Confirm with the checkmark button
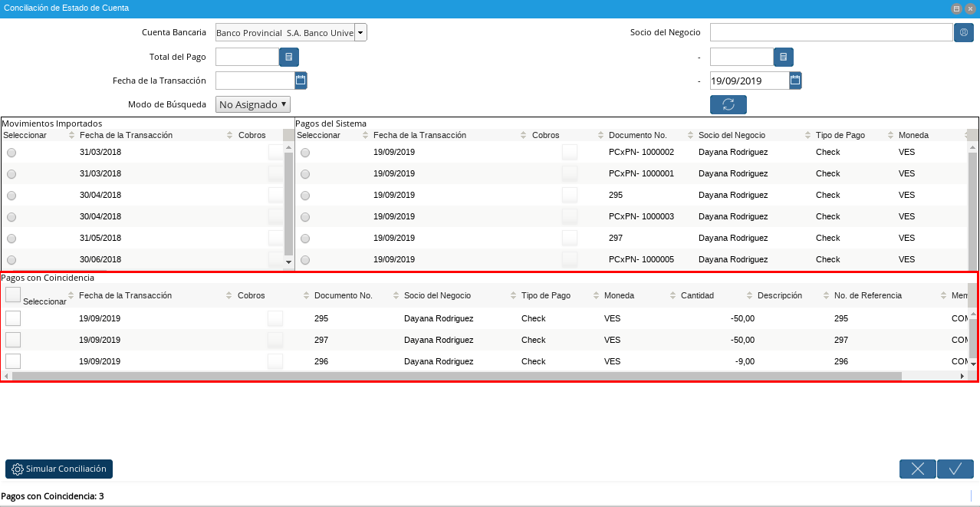 [955, 469]
